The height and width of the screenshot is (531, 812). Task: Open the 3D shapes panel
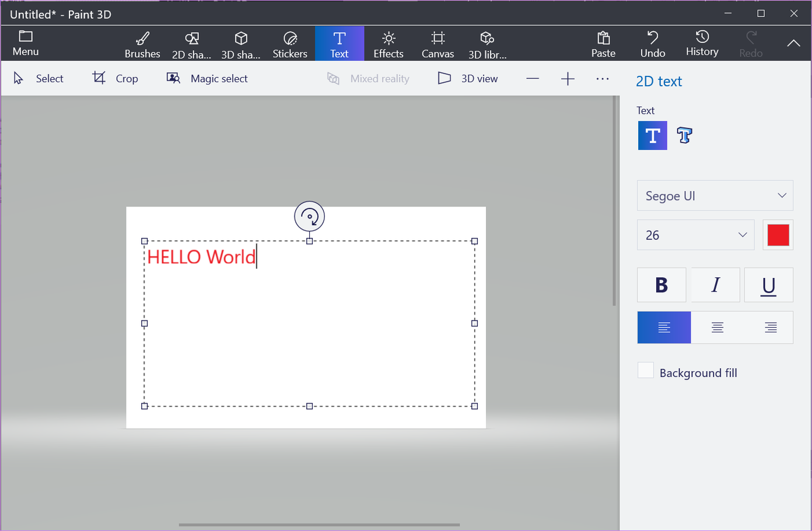pos(241,43)
